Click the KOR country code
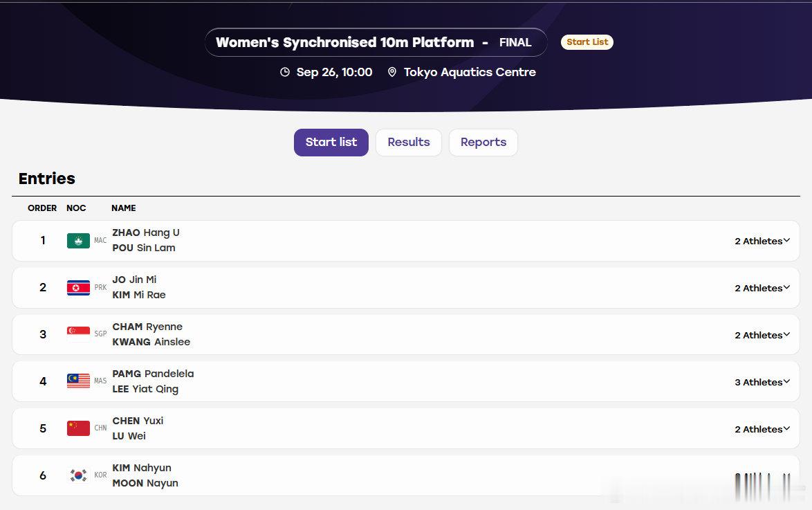Screen dimensions: 812x510 [x=100, y=475]
